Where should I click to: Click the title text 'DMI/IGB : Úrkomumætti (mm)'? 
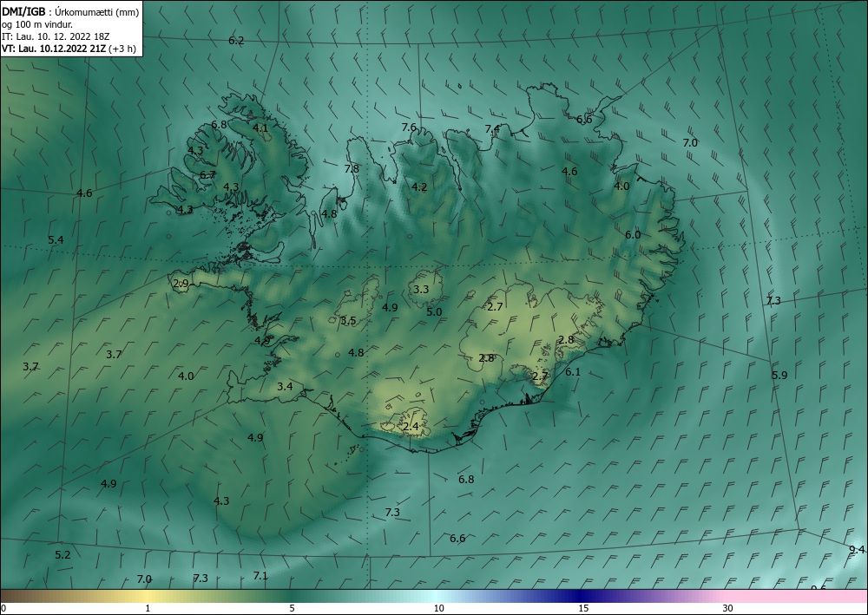pos(70,11)
